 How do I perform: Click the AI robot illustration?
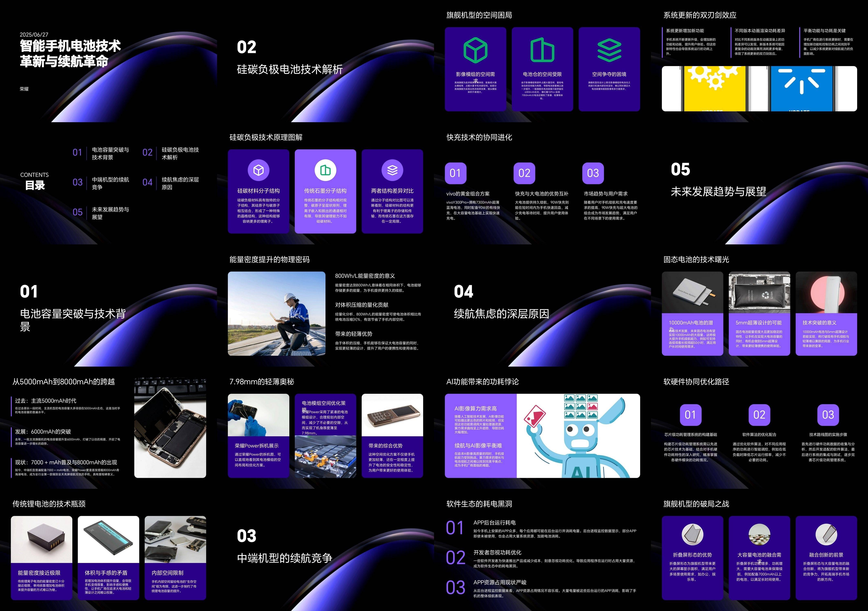point(578,436)
